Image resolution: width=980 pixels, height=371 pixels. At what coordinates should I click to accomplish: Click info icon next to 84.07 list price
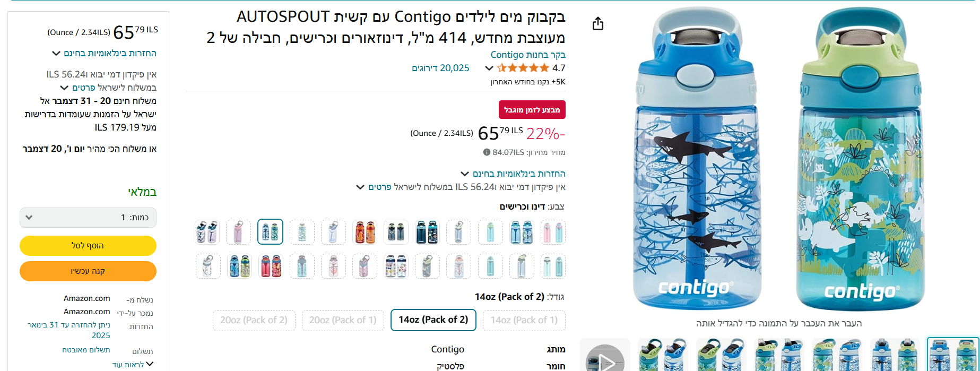pos(487,152)
